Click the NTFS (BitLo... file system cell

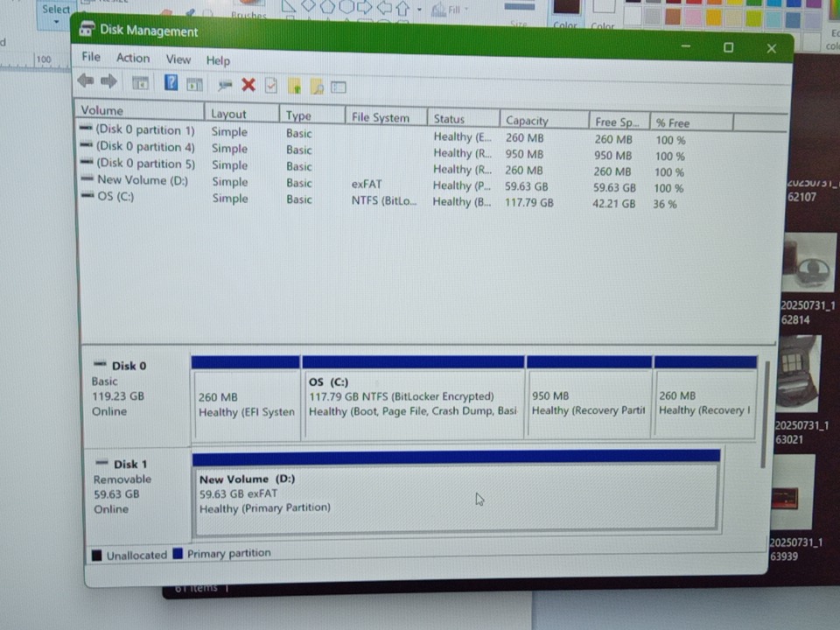(x=383, y=200)
